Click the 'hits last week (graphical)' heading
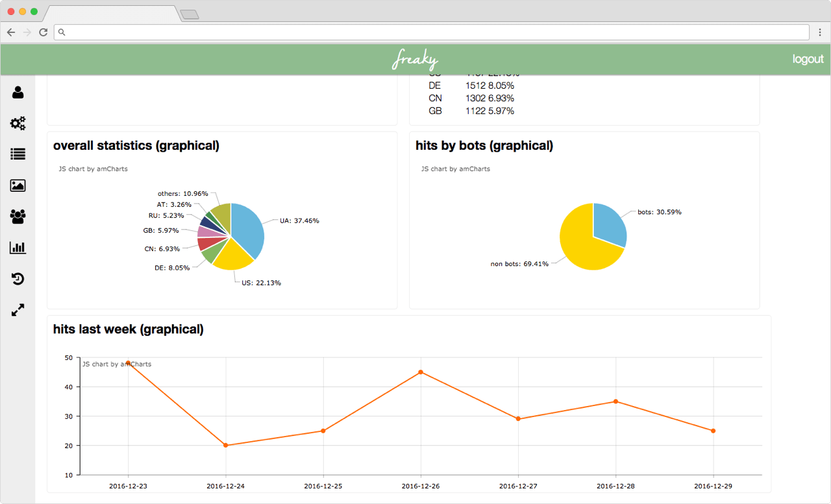The width and height of the screenshot is (831, 504). (129, 330)
